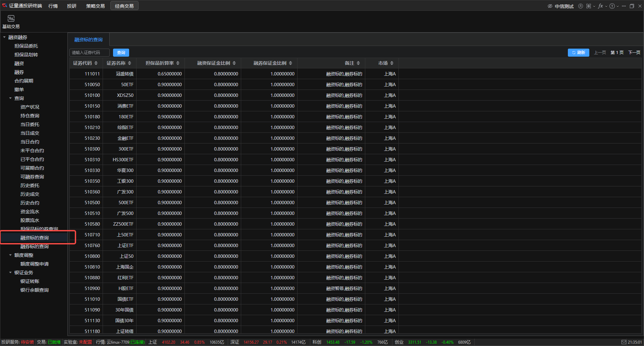Open the mail icon in status bar
This screenshot has width=644, height=346.
[x=624, y=342]
